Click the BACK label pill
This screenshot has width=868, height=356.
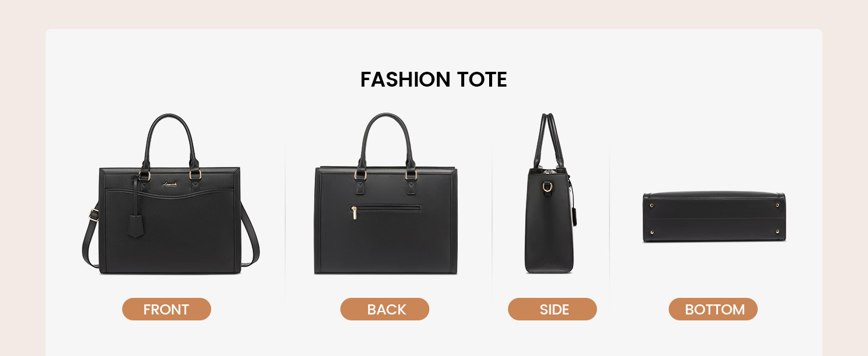point(385,309)
